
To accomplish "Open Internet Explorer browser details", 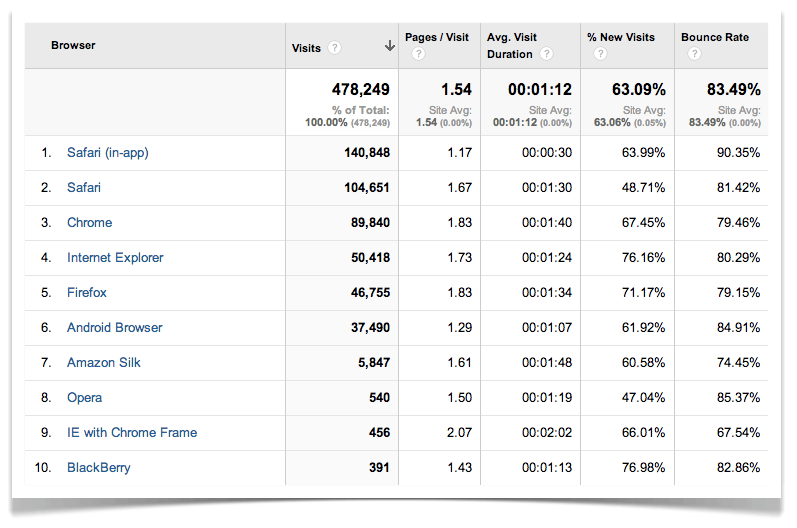I will (x=115, y=258).
